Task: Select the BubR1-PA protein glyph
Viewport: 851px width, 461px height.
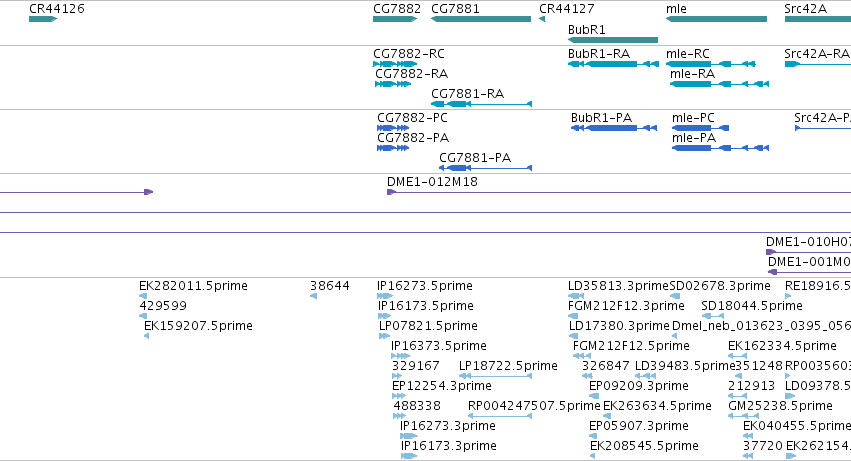Action: pyautogui.click(x=614, y=128)
